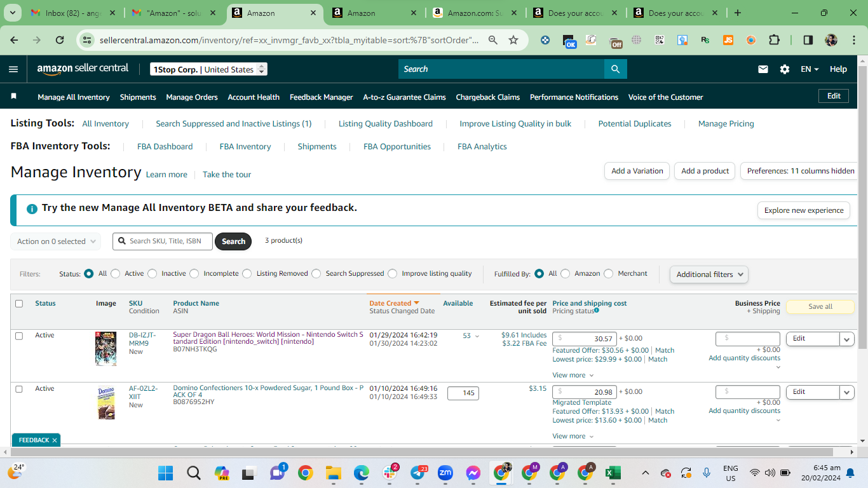This screenshot has width=868, height=488.
Task: Open Microsoft Edge from the taskbar
Action: click(362, 473)
